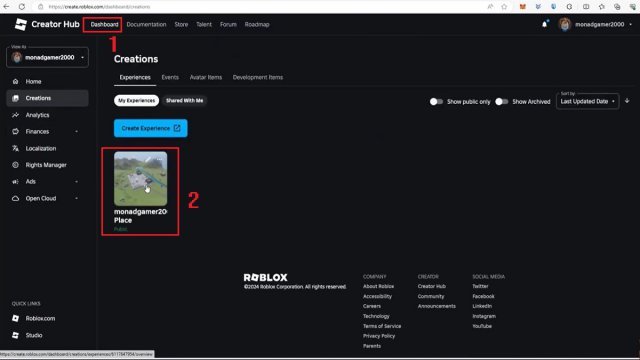Click the Roblox Creator Hub logo

pyautogui.click(x=21, y=24)
